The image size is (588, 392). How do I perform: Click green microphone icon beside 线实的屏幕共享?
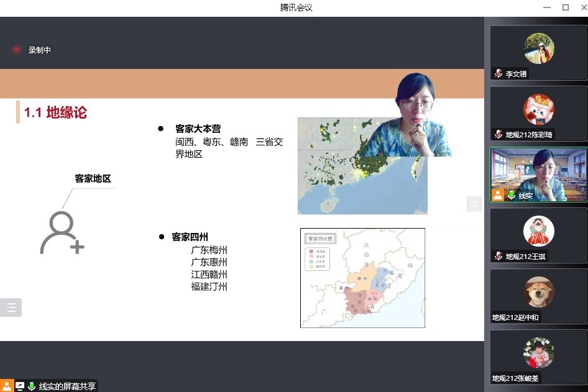click(32, 386)
